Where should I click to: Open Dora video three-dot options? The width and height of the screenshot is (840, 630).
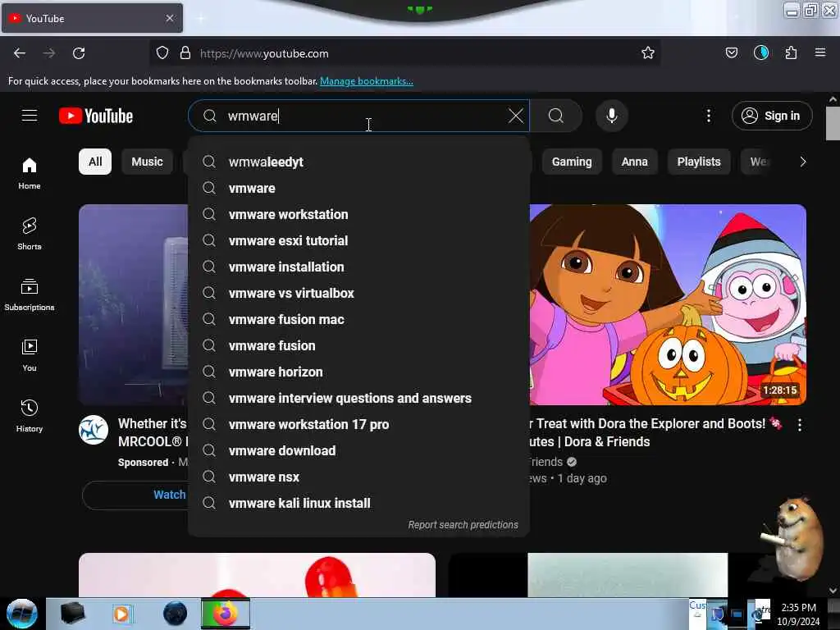[799, 425]
